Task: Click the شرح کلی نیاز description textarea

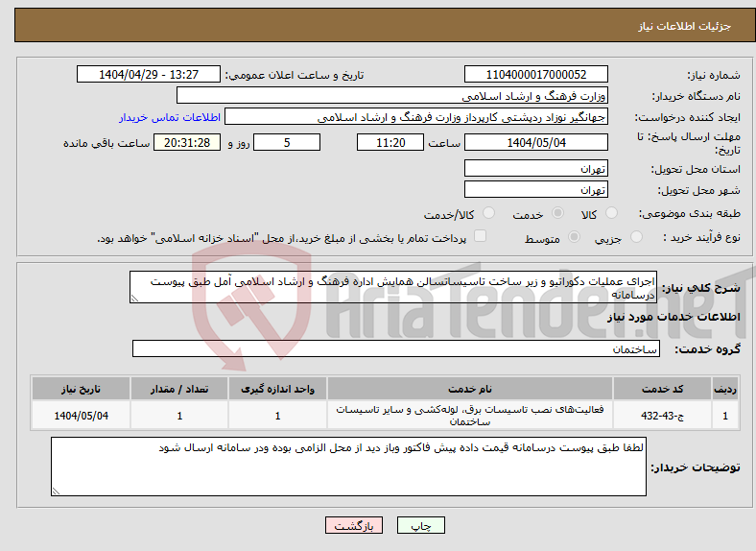Action: pos(393,287)
